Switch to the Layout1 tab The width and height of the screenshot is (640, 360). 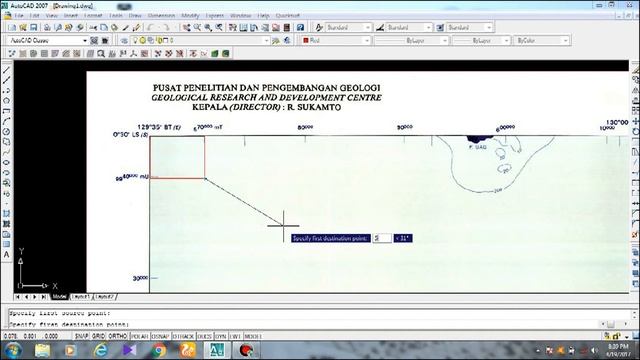81,297
